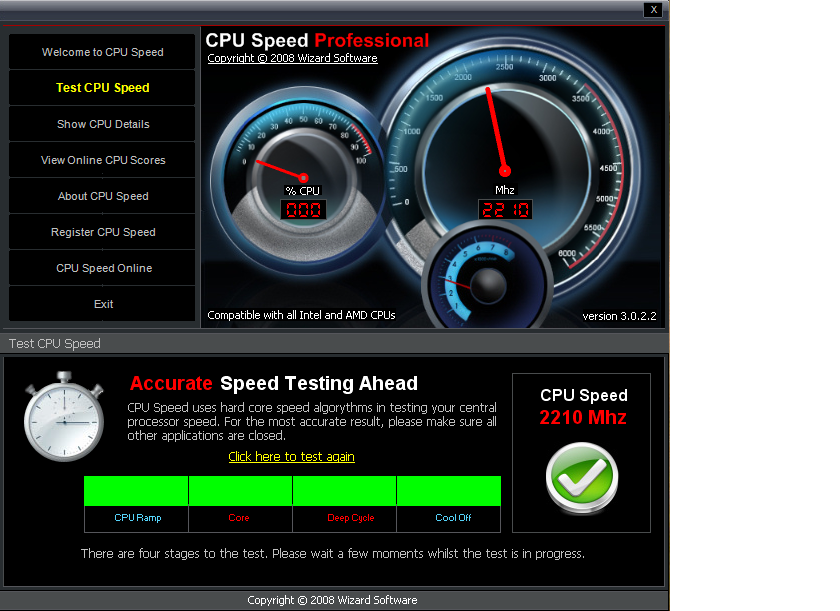Open the Welcome to CPU Speed page
Viewport: 840px width, 611px height.
(102, 52)
